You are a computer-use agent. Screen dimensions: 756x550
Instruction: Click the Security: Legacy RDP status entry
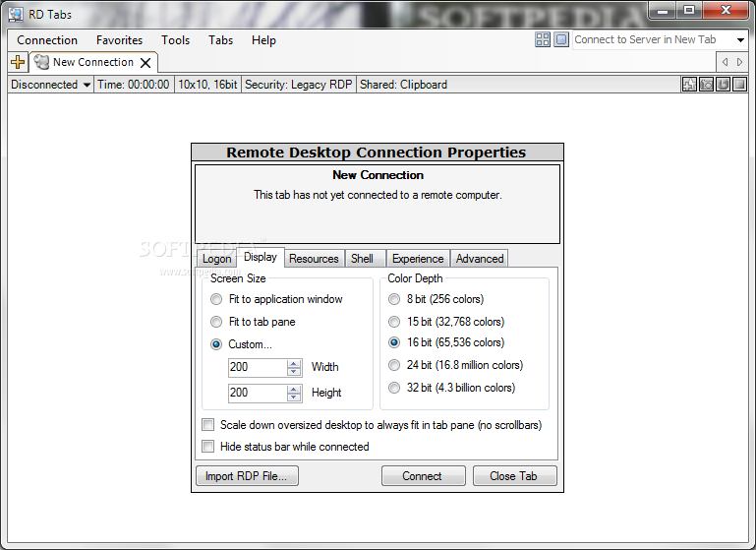click(x=298, y=85)
